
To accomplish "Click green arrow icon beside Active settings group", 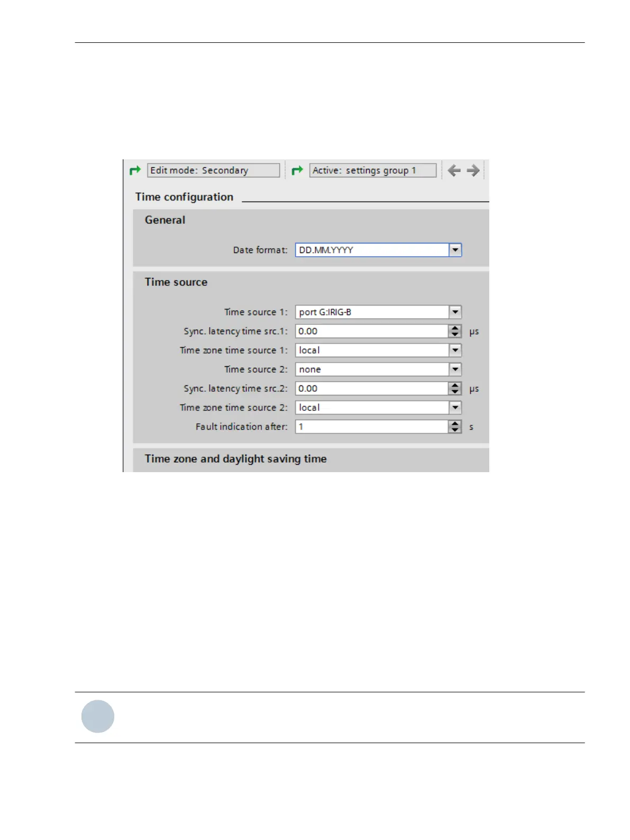I will coord(297,170).
